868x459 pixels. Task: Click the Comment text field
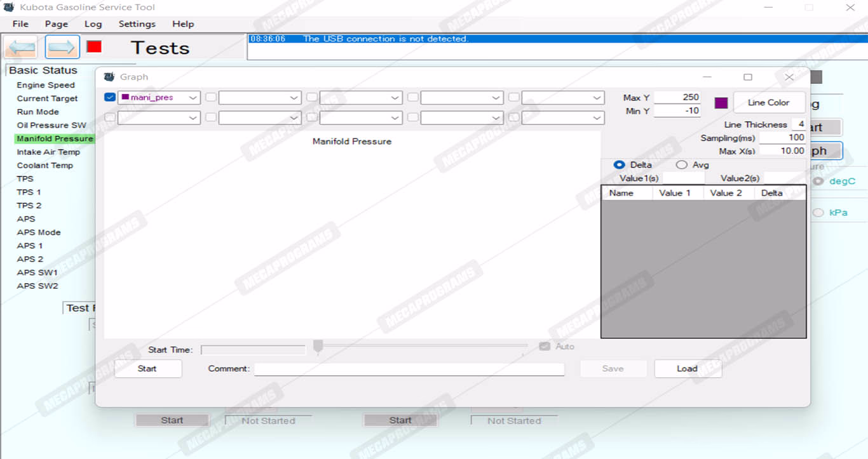click(409, 369)
